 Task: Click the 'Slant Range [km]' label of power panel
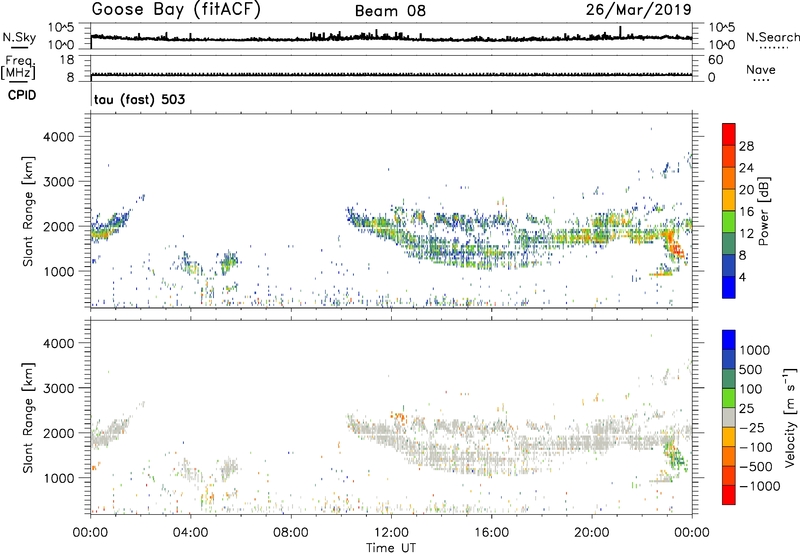pyautogui.click(x=28, y=211)
